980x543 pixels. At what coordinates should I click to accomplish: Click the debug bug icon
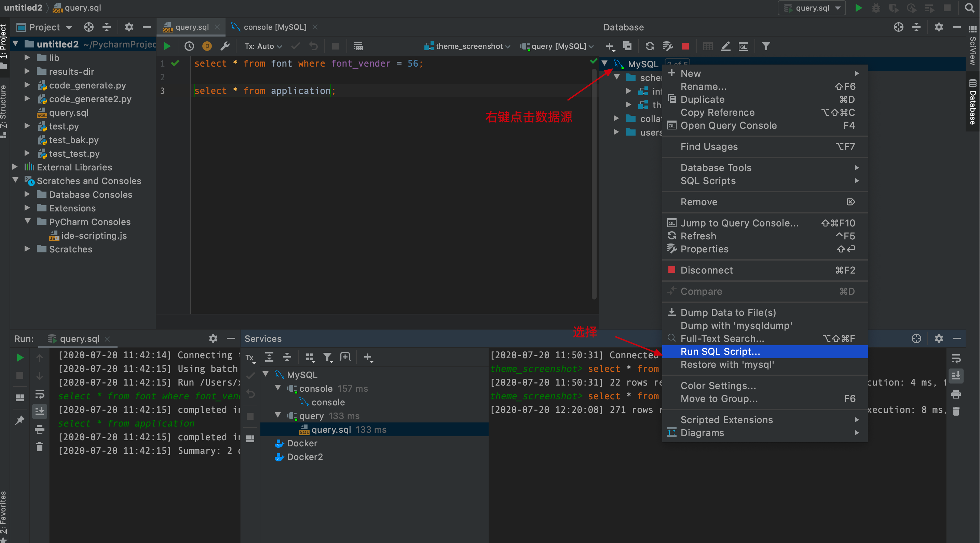pos(876,8)
